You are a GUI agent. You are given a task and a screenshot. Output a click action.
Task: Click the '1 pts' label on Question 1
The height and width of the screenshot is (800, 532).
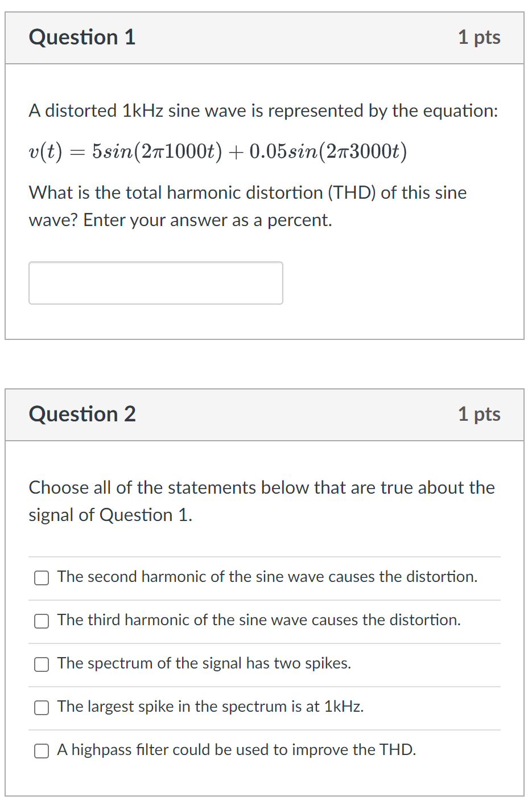479,38
